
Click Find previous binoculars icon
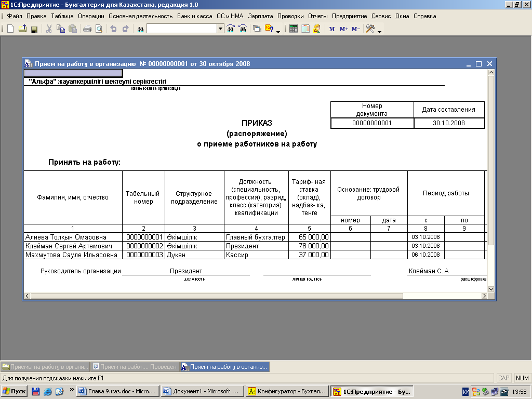pyautogui.click(x=243, y=29)
